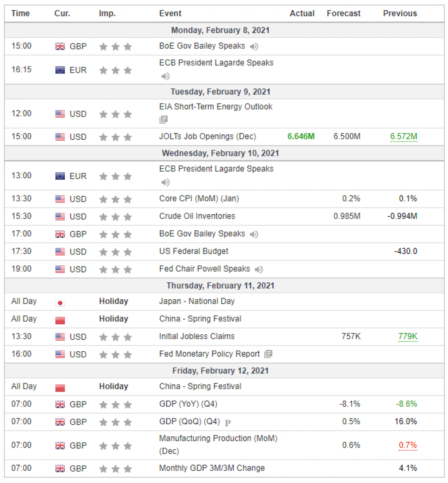Image resolution: width=448 pixels, height=483 pixels.
Task: Open Monday's BoE Gov Bailey Speaks event
Action: coord(202,46)
